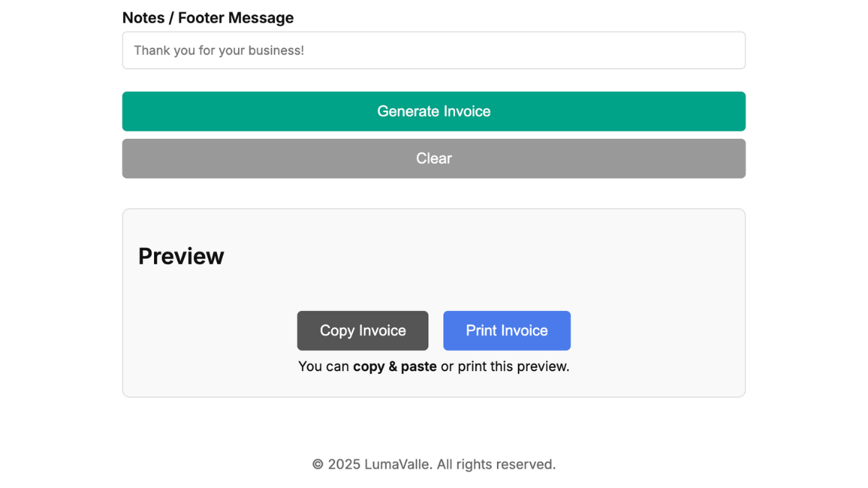Select the "Notes / Footer Message" label
Screen dimensions: 868x488
tap(208, 18)
